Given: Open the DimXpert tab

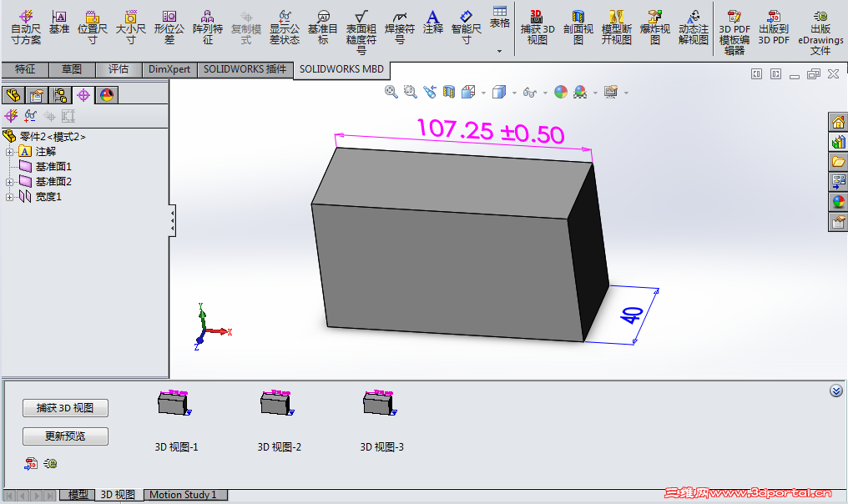Looking at the screenshot, I should pos(169,69).
